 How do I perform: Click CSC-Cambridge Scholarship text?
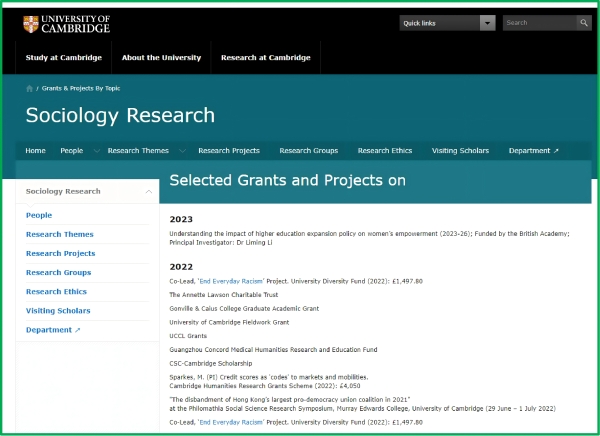[x=211, y=364]
